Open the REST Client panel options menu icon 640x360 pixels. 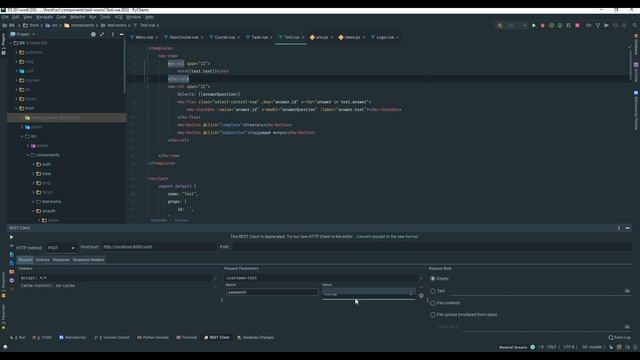point(619,228)
